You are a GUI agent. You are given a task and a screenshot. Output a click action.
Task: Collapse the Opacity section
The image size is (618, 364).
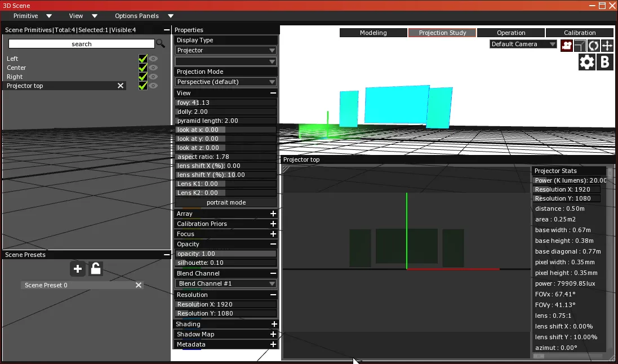pyautogui.click(x=273, y=244)
